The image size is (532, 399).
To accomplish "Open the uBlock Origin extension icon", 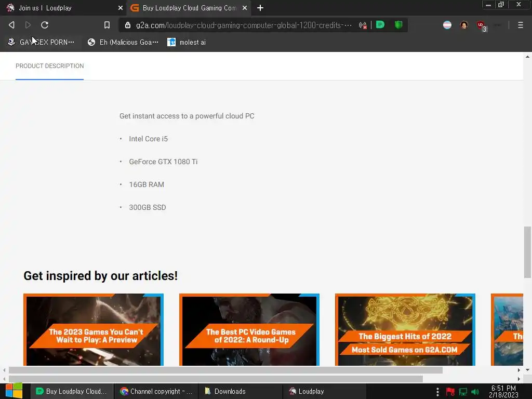I will [x=481, y=25].
